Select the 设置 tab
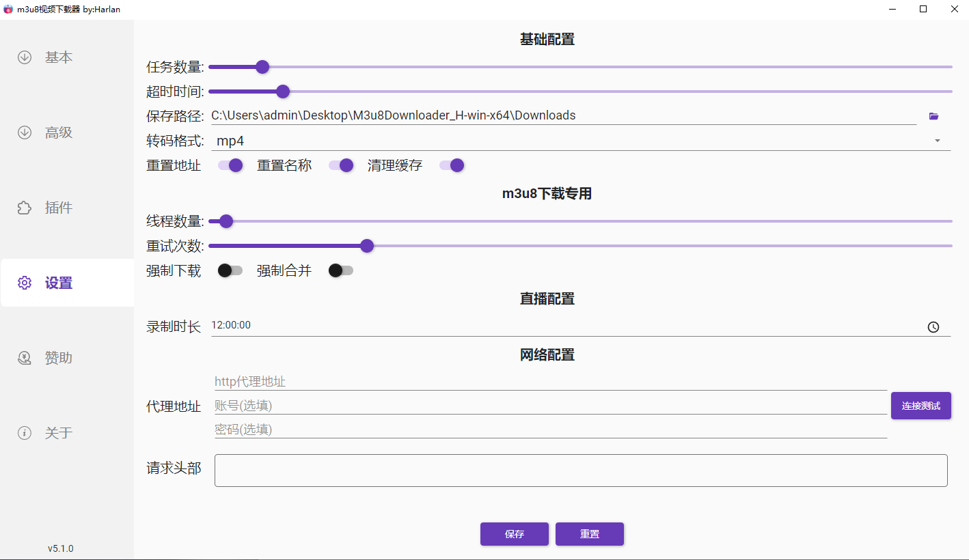The image size is (969, 560). (67, 283)
